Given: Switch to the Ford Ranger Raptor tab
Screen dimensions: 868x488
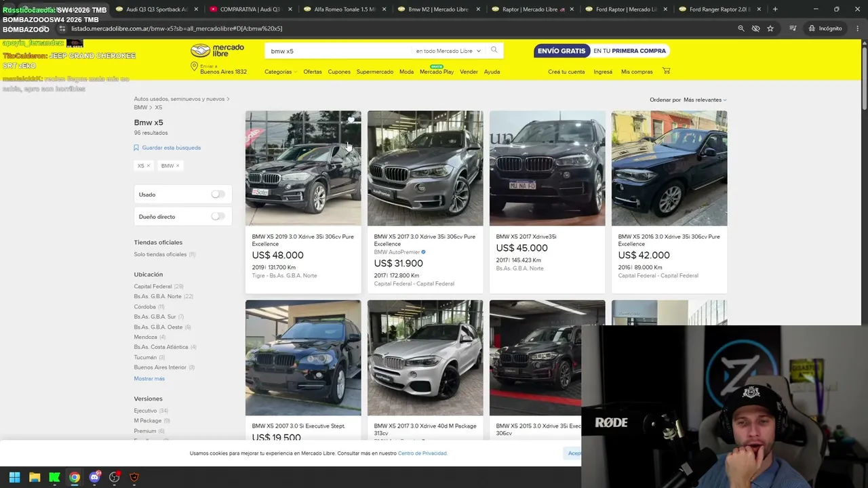Looking at the screenshot, I should pos(718,9).
